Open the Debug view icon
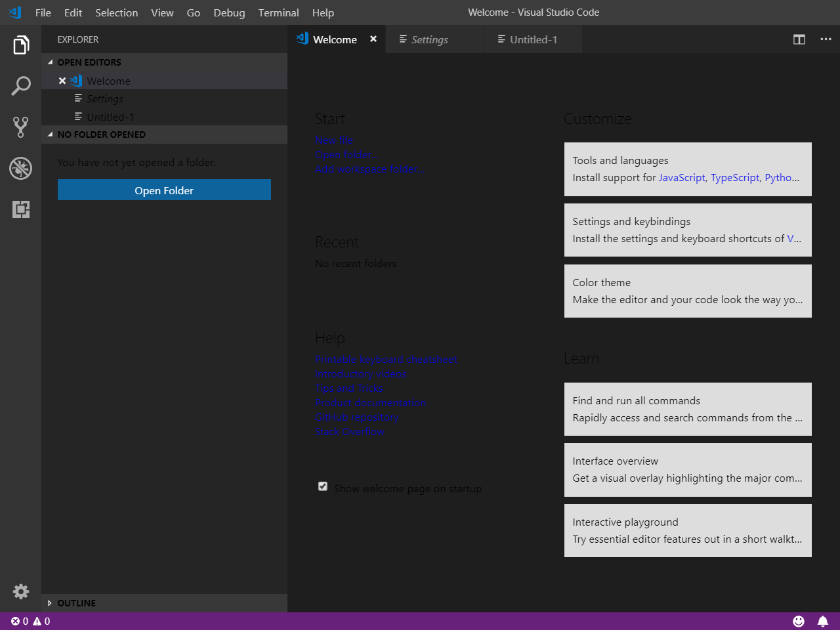Image resolution: width=840 pixels, height=630 pixels. point(20,168)
